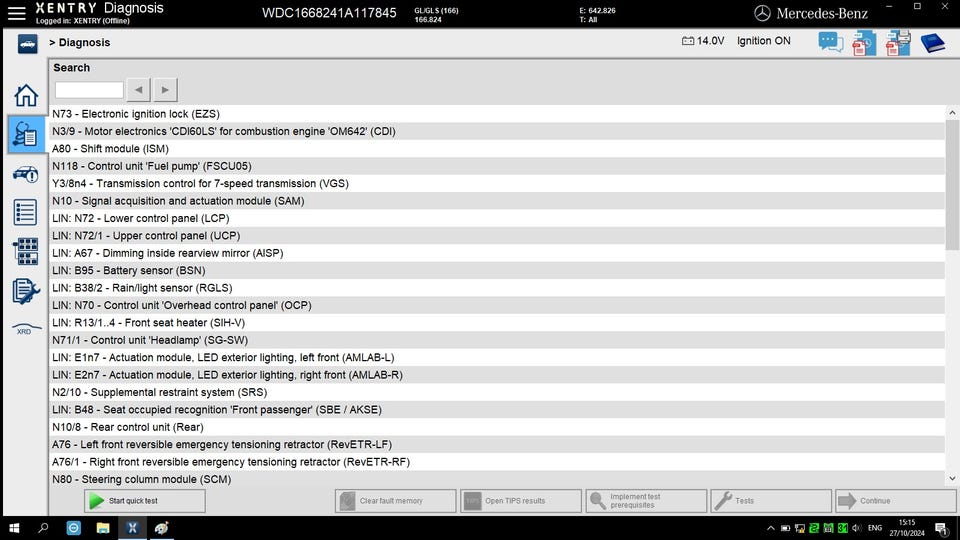Go to the next search result arrow
This screenshot has width=960, height=540.
165,90
